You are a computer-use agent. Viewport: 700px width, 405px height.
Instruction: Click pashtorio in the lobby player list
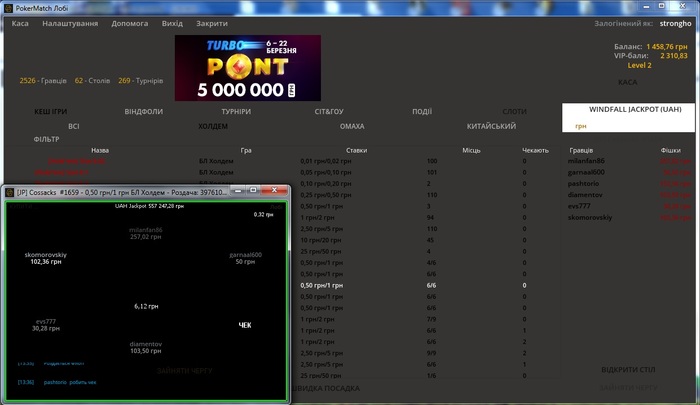(583, 184)
